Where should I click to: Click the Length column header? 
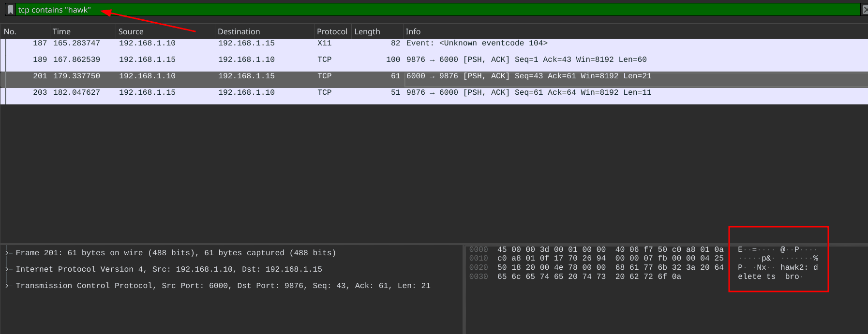tap(367, 31)
